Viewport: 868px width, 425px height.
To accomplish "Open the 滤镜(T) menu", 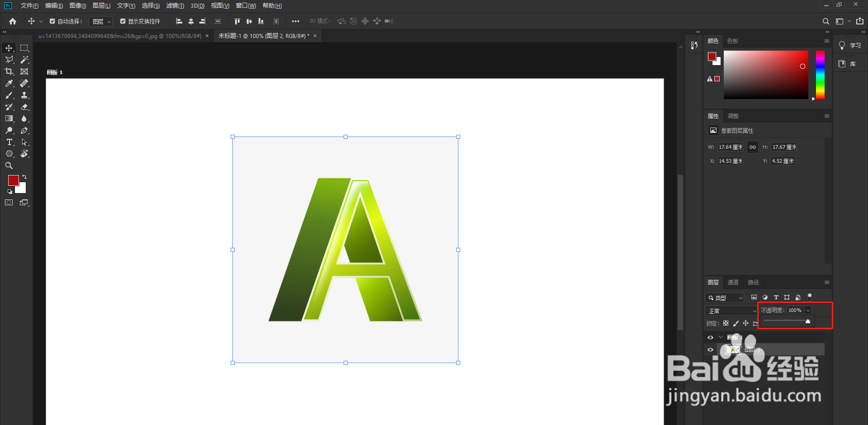I will point(175,6).
